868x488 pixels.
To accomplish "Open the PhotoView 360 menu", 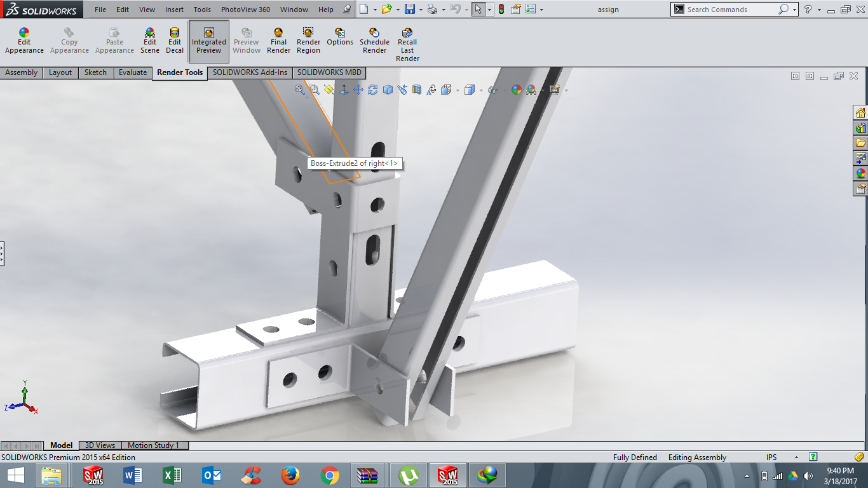I will pyautogui.click(x=245, y=10).
